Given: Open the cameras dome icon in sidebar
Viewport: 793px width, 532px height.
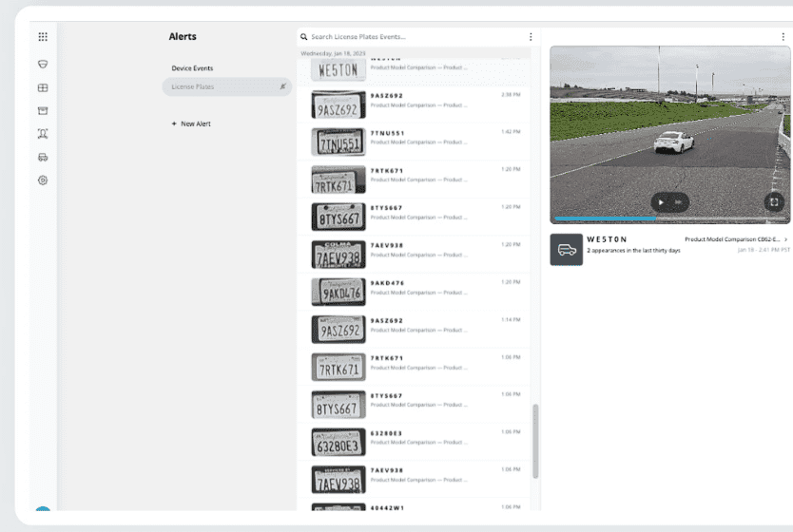Looking at the screenshot, I should (43, 65).
